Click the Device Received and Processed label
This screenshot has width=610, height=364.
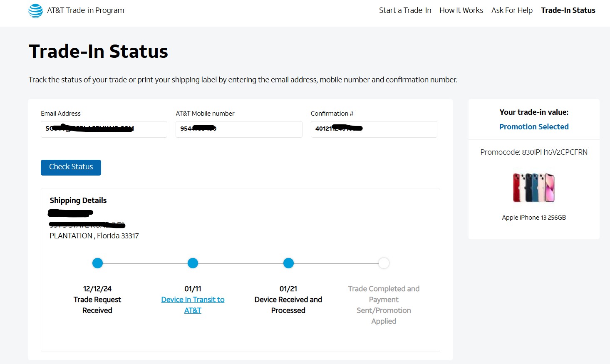(288, 305)
